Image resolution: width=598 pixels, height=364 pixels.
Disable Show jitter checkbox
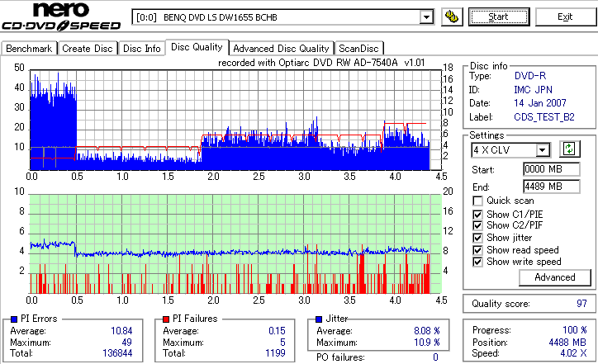(x=477, y=238)
